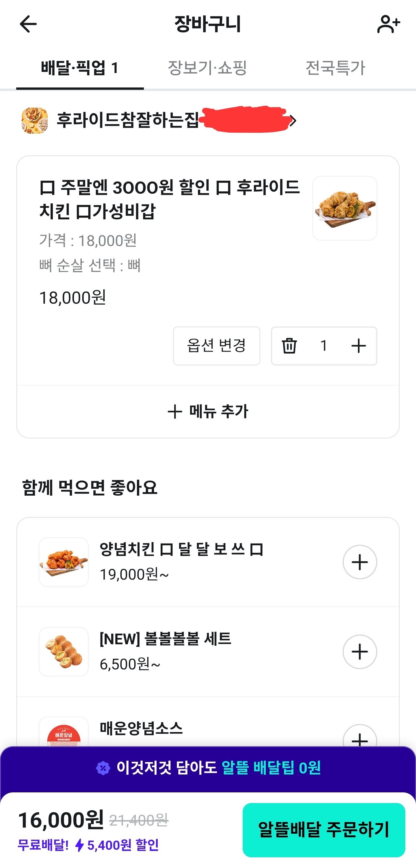Tap the fried chicken product thumbnail

pyautogui.click(x=344, y=208)
